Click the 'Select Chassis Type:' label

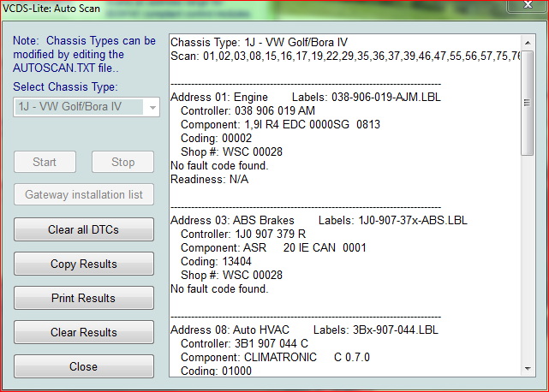point(65,86)
